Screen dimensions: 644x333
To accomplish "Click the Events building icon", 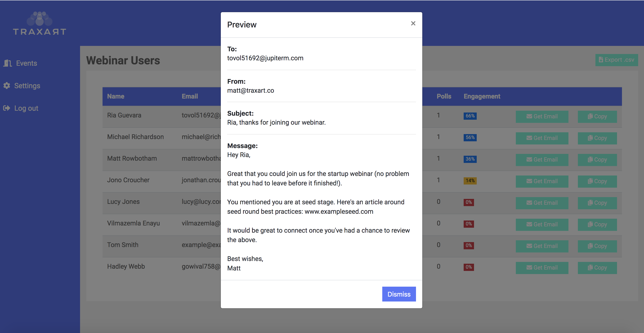I will point(8,63).
